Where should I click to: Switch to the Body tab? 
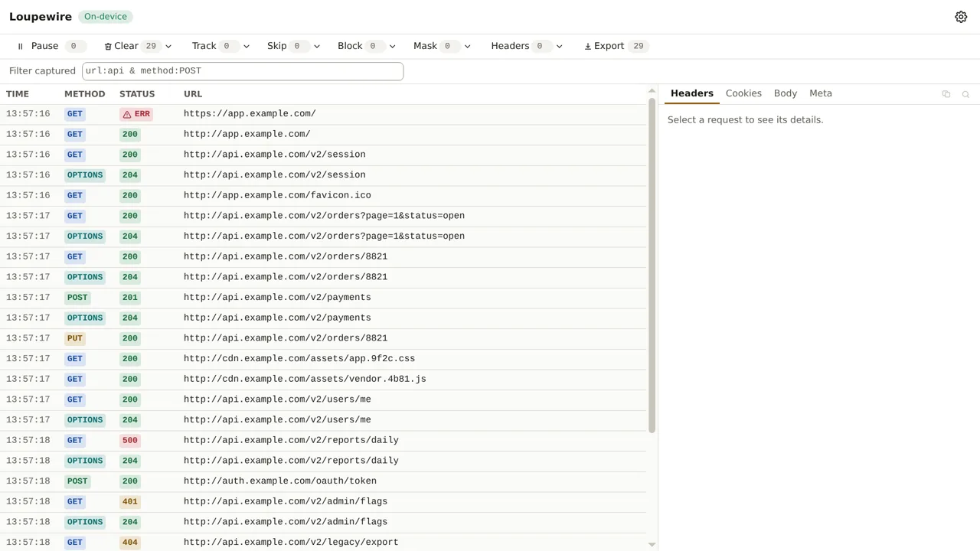[x=786, y=93]
